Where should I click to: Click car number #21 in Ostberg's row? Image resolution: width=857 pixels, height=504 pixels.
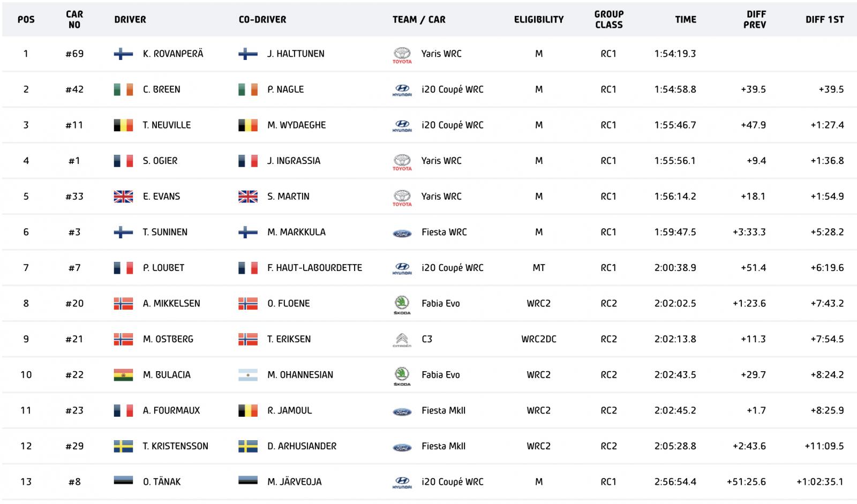click(74, 339)
